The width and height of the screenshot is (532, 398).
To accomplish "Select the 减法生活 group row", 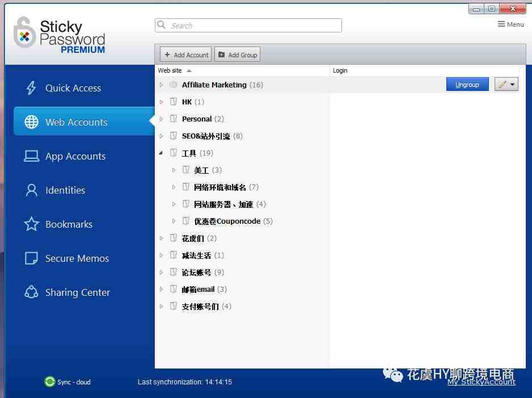I will pyautogui.click(x=242, y=255).
